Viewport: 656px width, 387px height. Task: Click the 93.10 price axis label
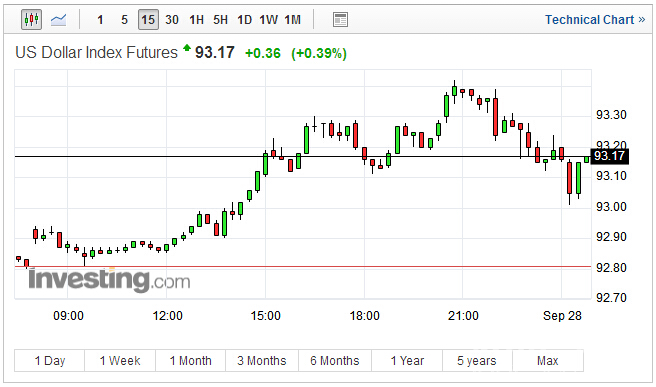coord(611,176)
